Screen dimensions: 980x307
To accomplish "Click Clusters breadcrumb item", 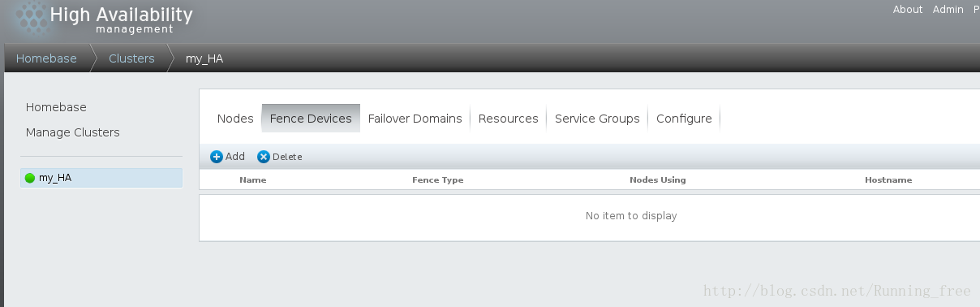I will click(x=131, y=58).
